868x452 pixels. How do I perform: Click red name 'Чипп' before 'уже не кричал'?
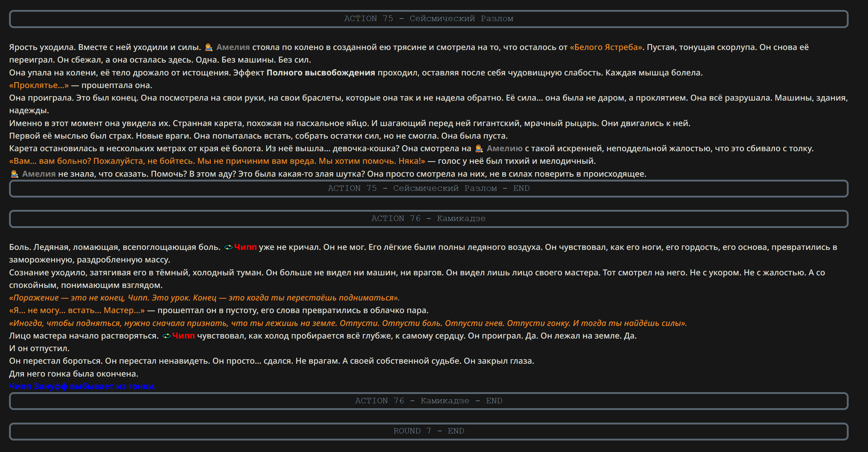[x=245, y=247]
